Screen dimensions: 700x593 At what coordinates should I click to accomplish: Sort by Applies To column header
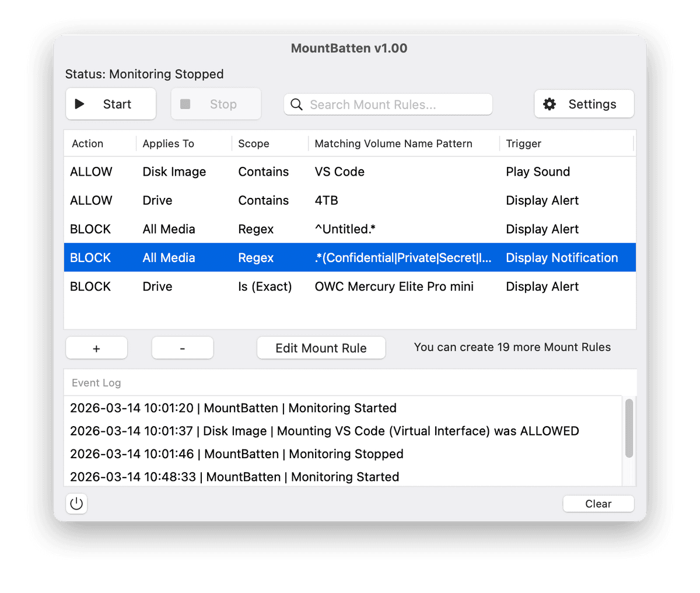pos(169,144)
